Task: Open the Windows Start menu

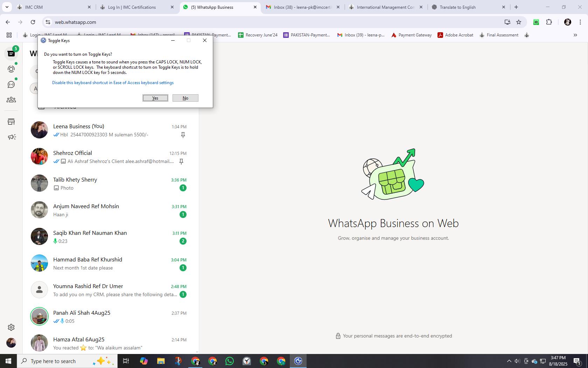Action: [x=8, y=361]
